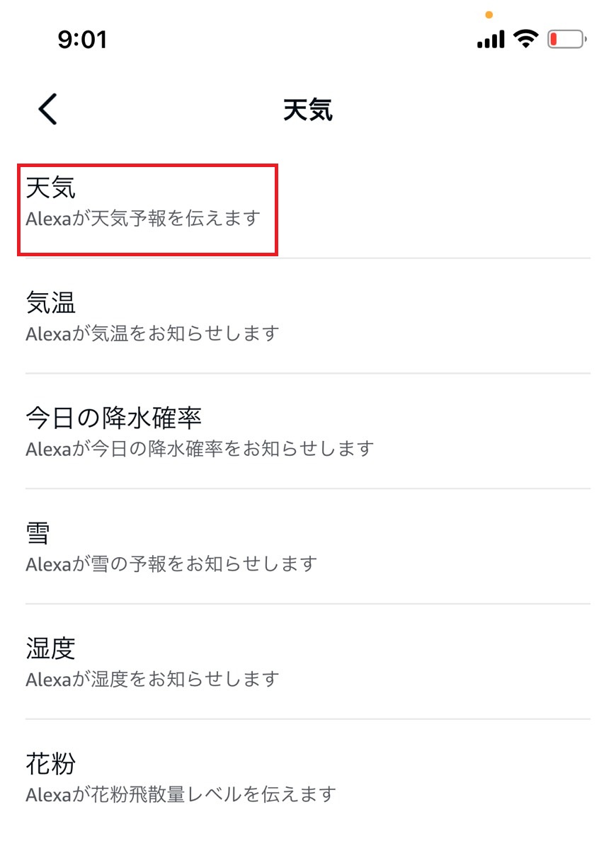Tap the Alexaが気温をお知らせします description
The width and height of the screenshot is (616, 858).
[152, 333]
